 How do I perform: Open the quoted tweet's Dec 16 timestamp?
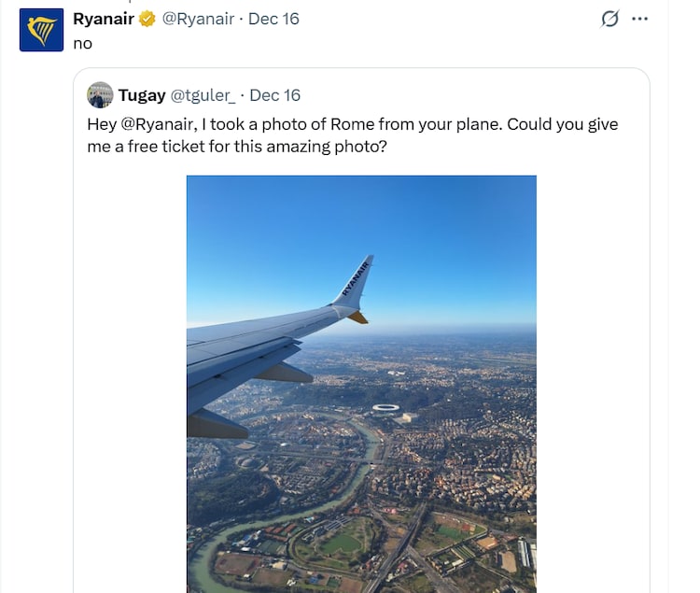click(278, 95)
